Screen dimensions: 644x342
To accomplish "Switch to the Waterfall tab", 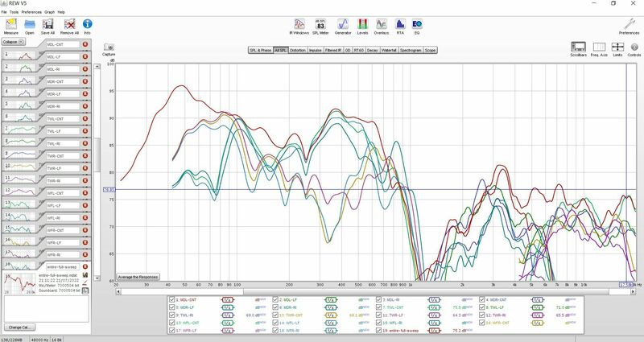I will [x=389, y=50].
